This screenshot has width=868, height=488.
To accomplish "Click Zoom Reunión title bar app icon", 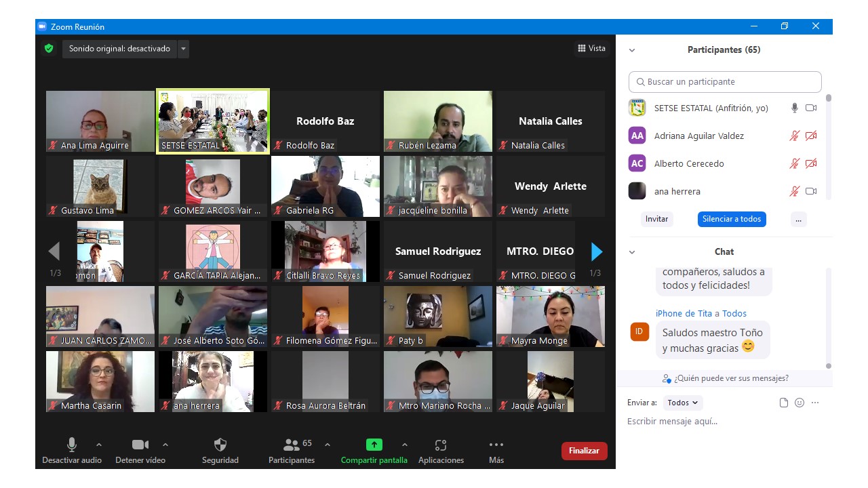I will pyautogui.click(x=41, y=26).
